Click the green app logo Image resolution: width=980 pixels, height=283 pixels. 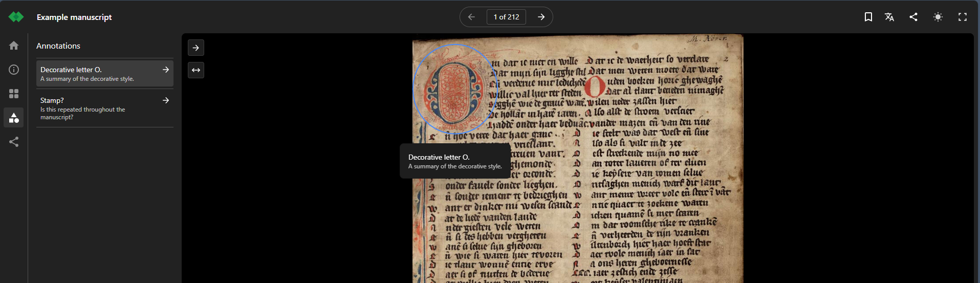[x=16, y=17]
